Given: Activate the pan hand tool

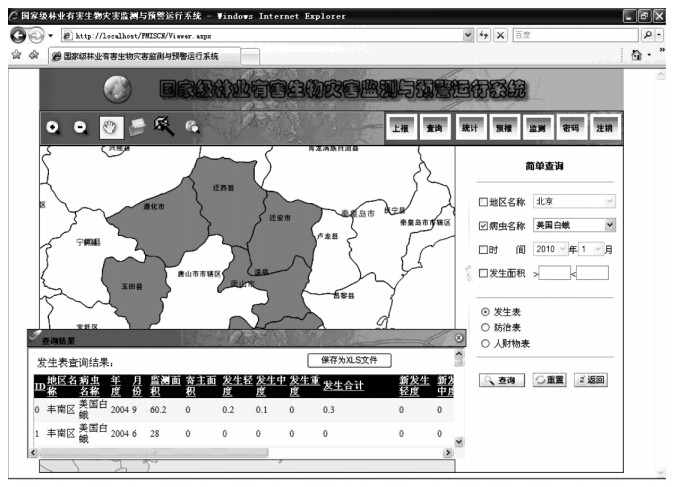Looking at the screenshot, I should pos(110,127).
